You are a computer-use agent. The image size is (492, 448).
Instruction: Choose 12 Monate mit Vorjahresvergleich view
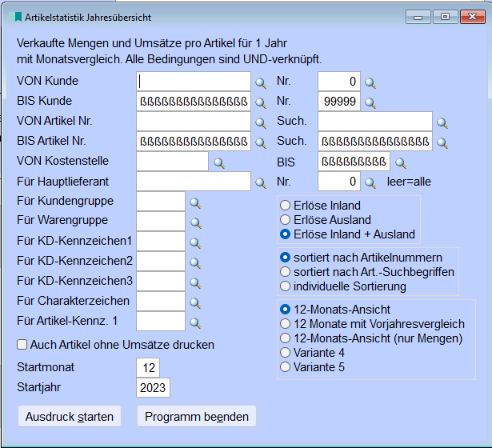point(285,324)
